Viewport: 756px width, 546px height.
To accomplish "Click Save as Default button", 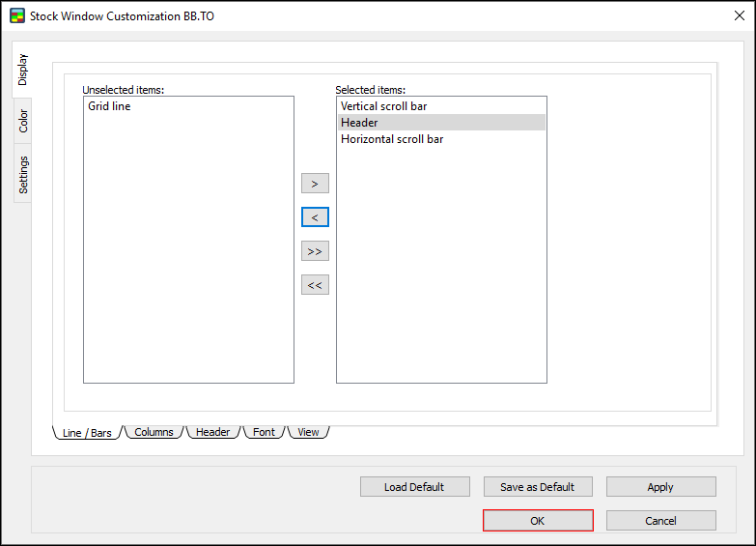I will click(537, 487).
